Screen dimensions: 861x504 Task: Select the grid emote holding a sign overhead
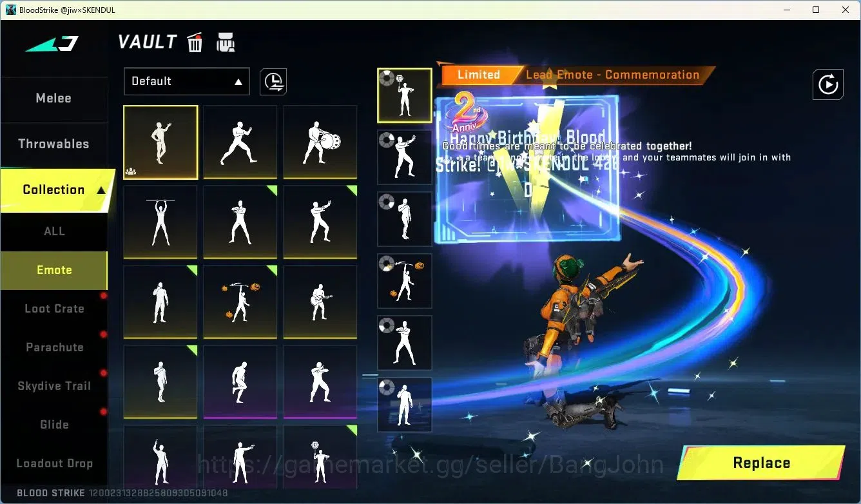(320, 458)
